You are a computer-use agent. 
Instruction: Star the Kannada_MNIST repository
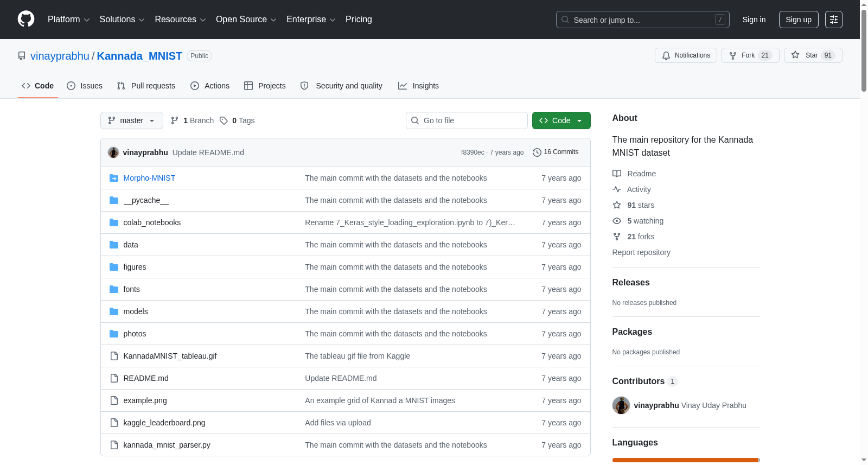pos(813,55)
